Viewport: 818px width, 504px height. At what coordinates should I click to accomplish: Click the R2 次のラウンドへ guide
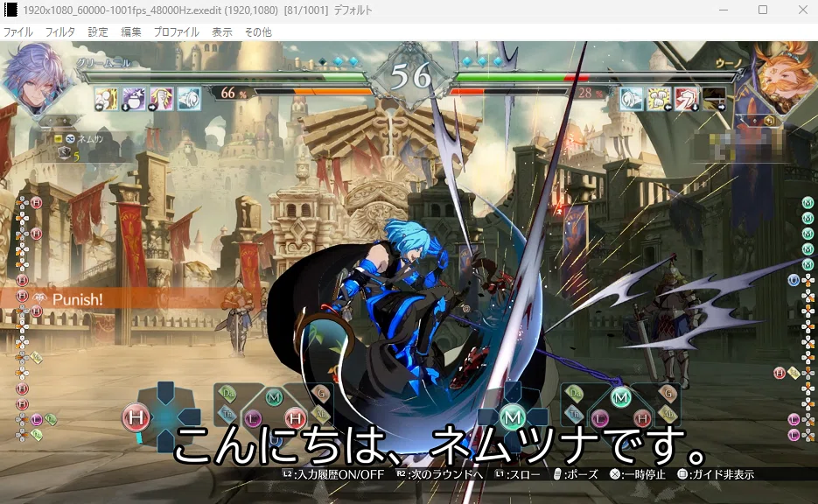pos(439,474)
